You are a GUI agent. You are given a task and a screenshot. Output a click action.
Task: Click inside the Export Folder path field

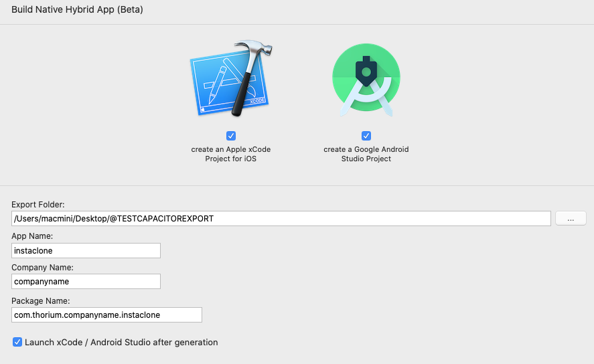tap(281, 218)
